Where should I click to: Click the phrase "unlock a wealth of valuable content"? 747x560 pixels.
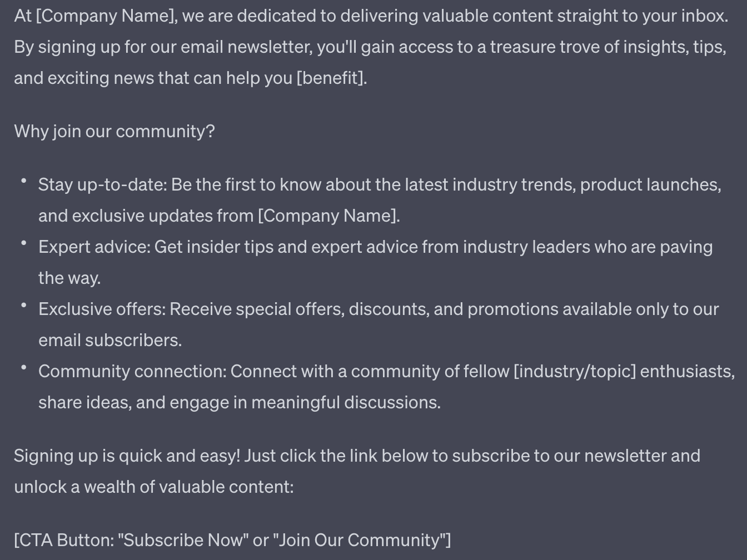[x=153, y=487]
